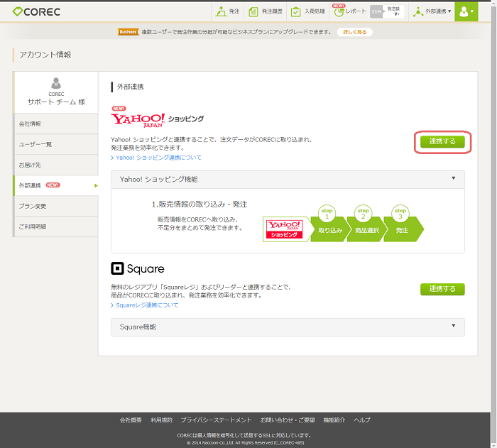Click 連携する for Yahoo! Shopping
497x448 pixels.
(x=442, y=142)
